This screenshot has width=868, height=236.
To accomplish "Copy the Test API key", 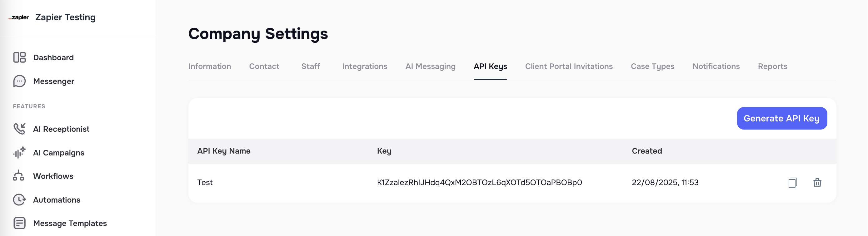I will [x=793, y=183].
